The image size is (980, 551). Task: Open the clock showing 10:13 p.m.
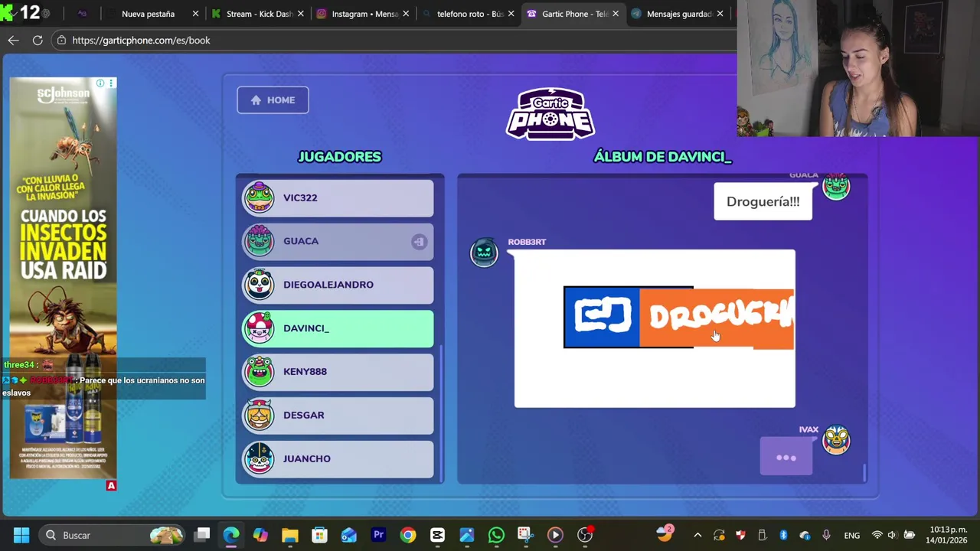point(948,535)
